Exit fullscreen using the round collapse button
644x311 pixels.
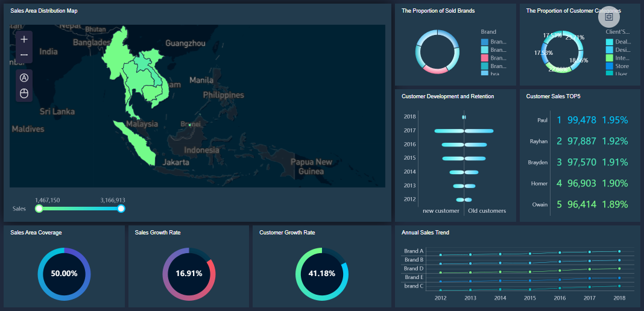tap(608, 17)
